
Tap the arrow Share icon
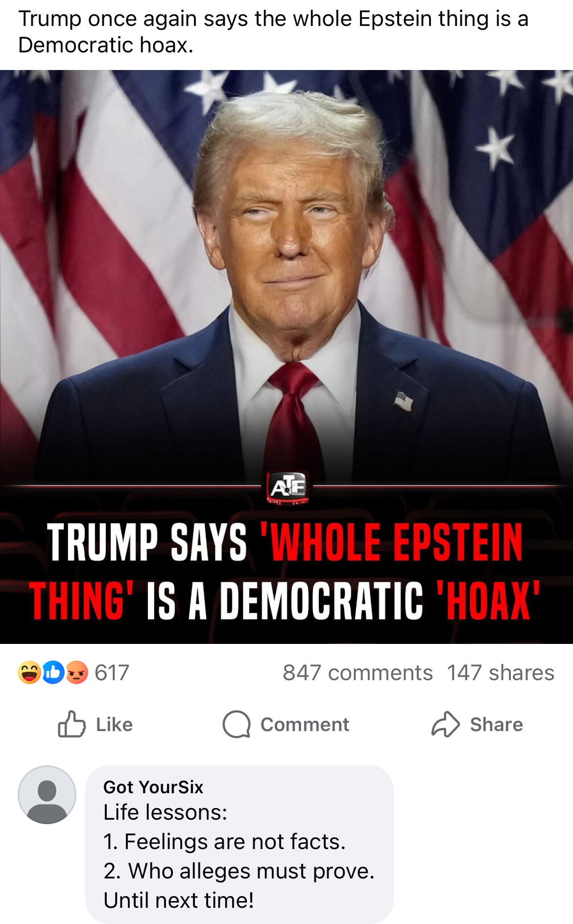(445, 724)
